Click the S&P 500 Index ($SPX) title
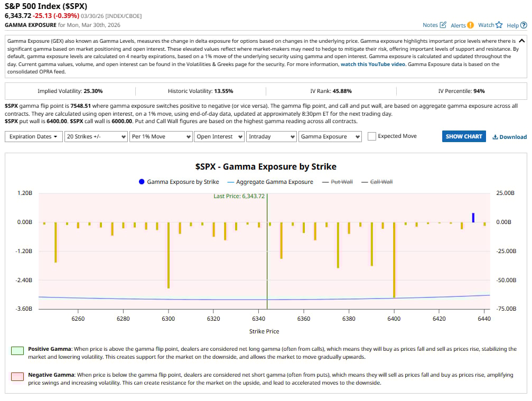Viewport: 532px width, 401px height. (x=46, y=6)
